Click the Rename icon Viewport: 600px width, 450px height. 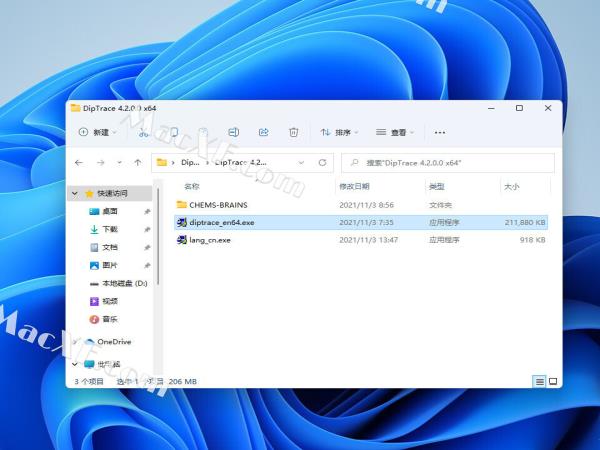(x=233, y=132)
